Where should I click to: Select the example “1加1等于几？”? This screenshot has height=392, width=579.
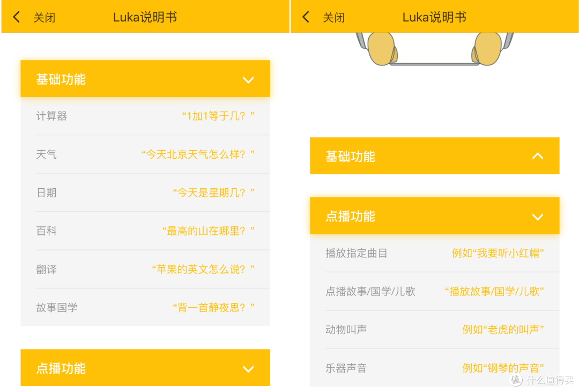click(x=218, y=116)
